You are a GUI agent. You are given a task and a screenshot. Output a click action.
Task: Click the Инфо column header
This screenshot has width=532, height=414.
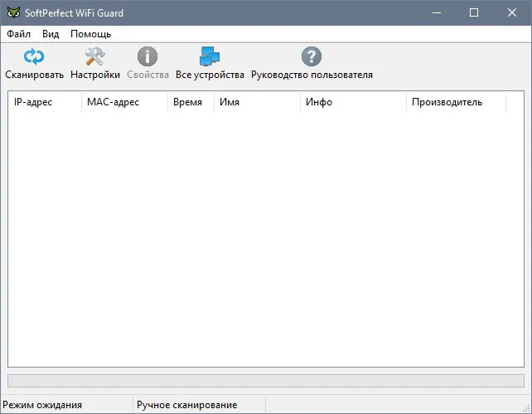tap(353, 102)
